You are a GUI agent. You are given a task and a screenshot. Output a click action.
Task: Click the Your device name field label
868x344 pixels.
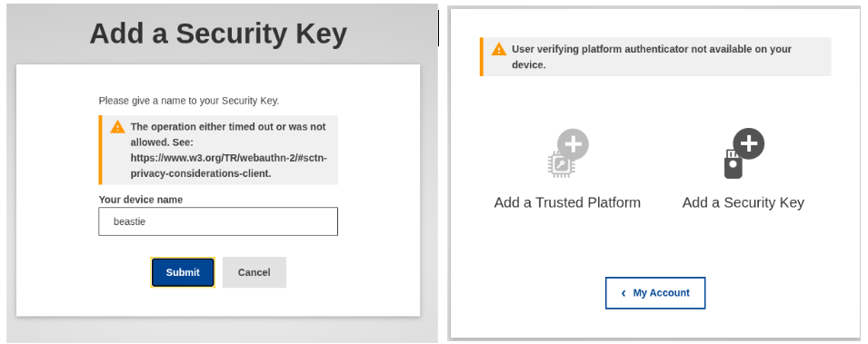[x=141, y=199]
